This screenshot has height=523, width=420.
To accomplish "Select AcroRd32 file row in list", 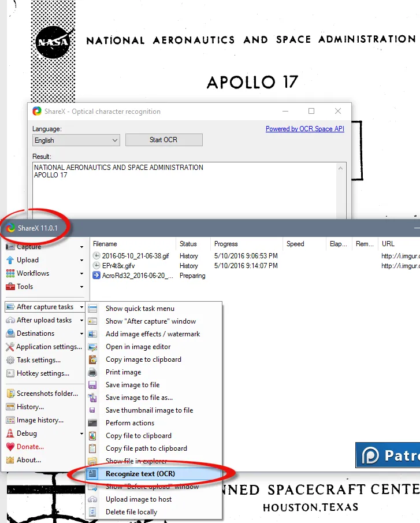I will (136, 276).
